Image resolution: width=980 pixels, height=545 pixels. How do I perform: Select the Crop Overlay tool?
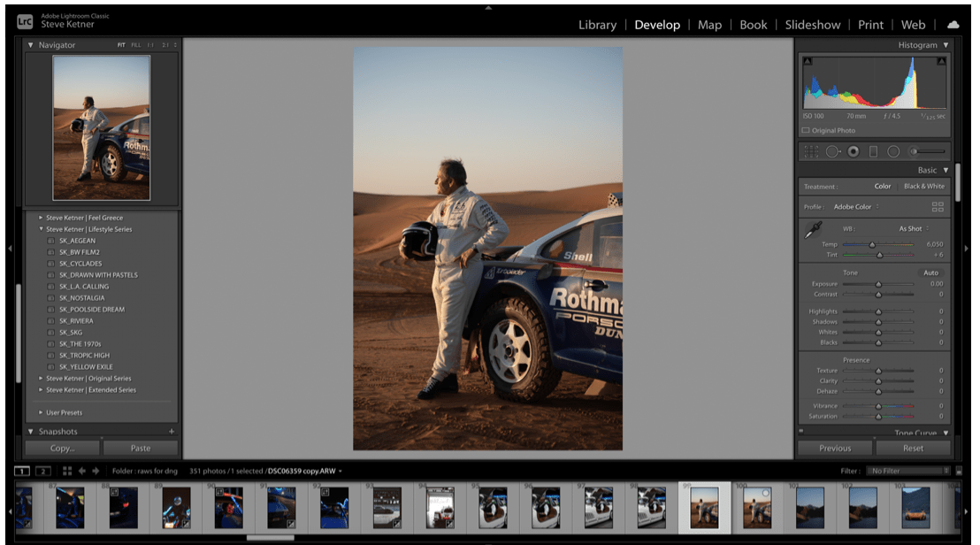click(811, 152)
